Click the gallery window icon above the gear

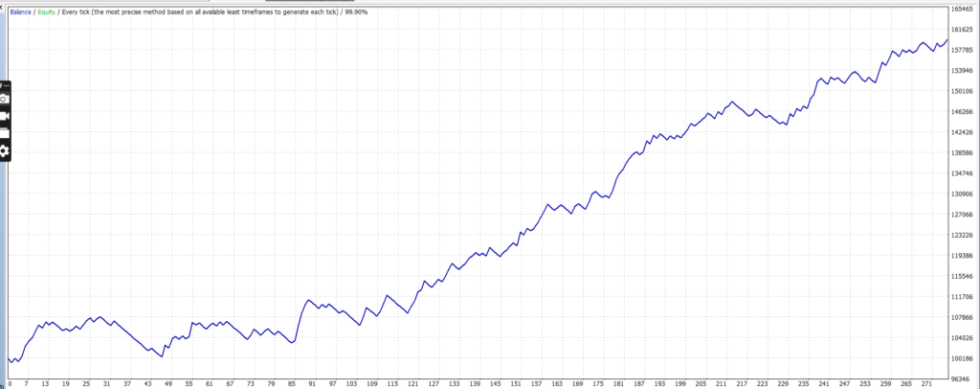(5, 133)
